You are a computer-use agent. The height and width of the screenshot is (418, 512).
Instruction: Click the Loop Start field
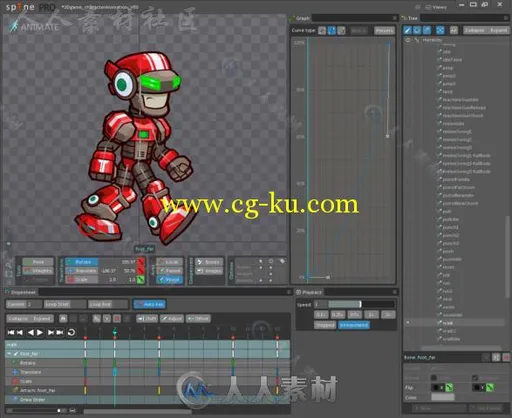pos(65,304)
